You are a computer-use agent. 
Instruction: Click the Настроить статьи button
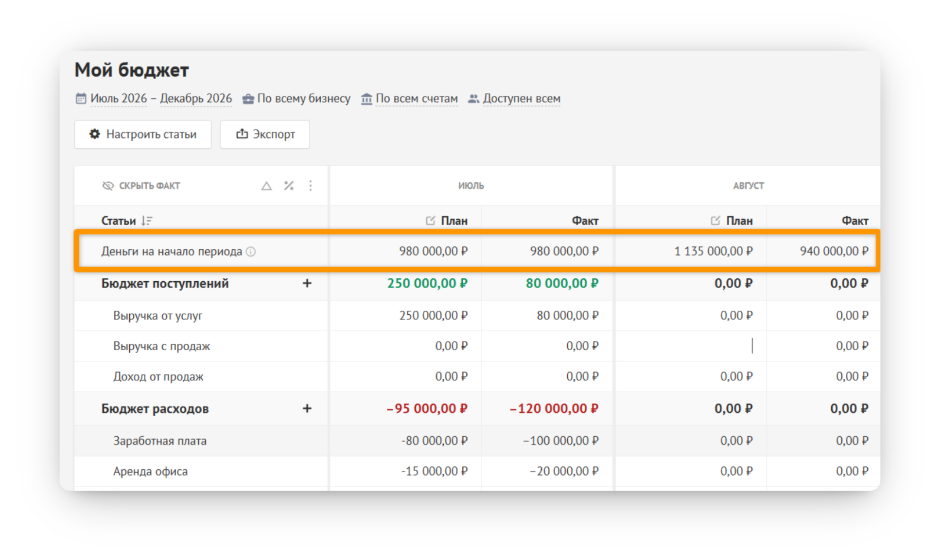[x=143, y=135]
